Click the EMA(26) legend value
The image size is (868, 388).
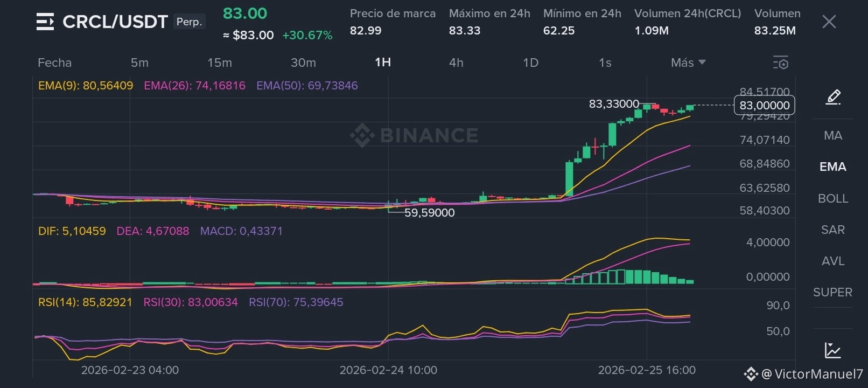(x=194, y=85)
